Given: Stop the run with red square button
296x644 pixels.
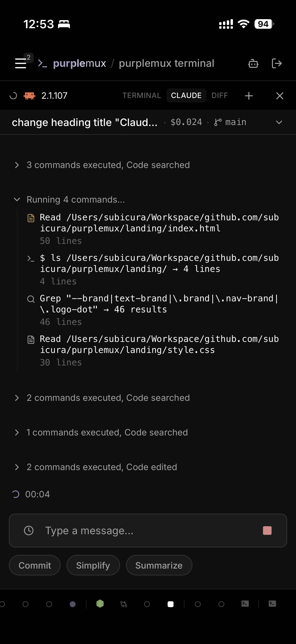Looking at the screenshot, I should [x=267, y=530].
